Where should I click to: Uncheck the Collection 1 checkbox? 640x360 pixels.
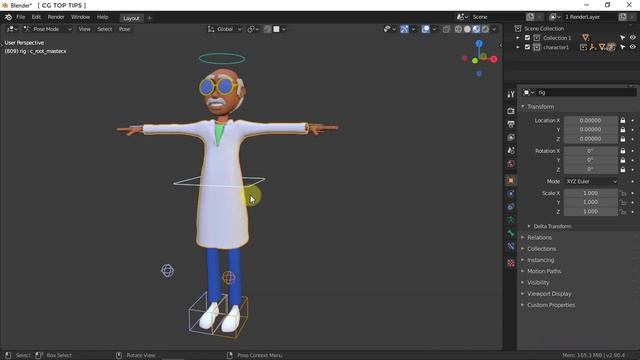coord(527,38)
